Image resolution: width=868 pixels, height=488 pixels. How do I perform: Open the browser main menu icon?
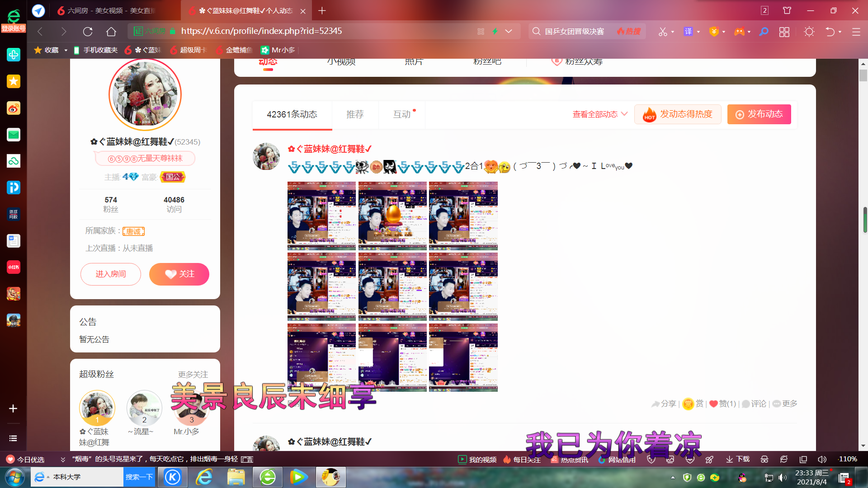pyautogui.click(x=856, y=32)
